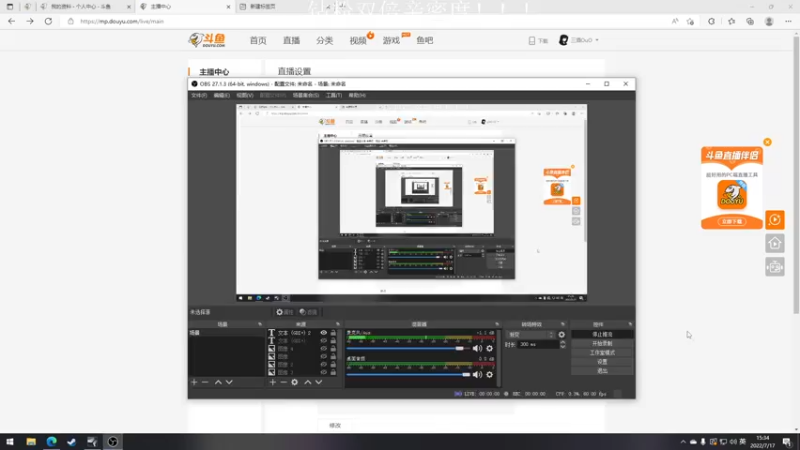Image resolution: width=800 pixels, height=450 pixels.
Task: Open browser settings and more menu
Action: coord(788,21)
